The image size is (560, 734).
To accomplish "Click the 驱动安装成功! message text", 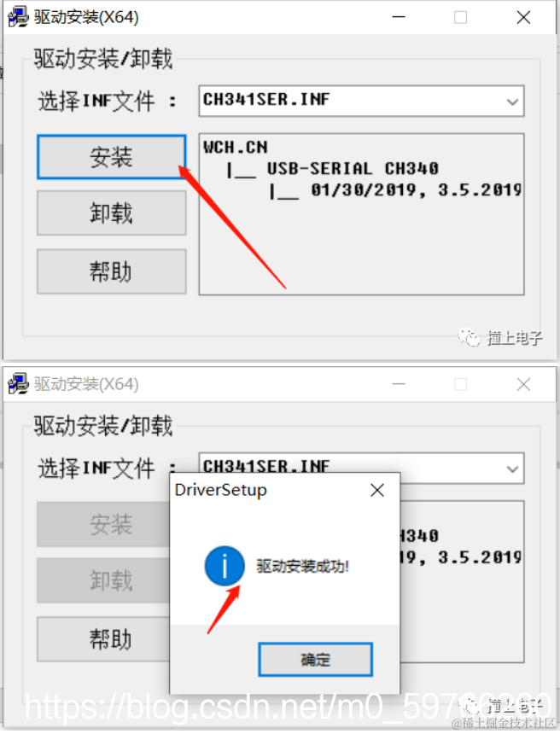I will [x=302, y=567].
